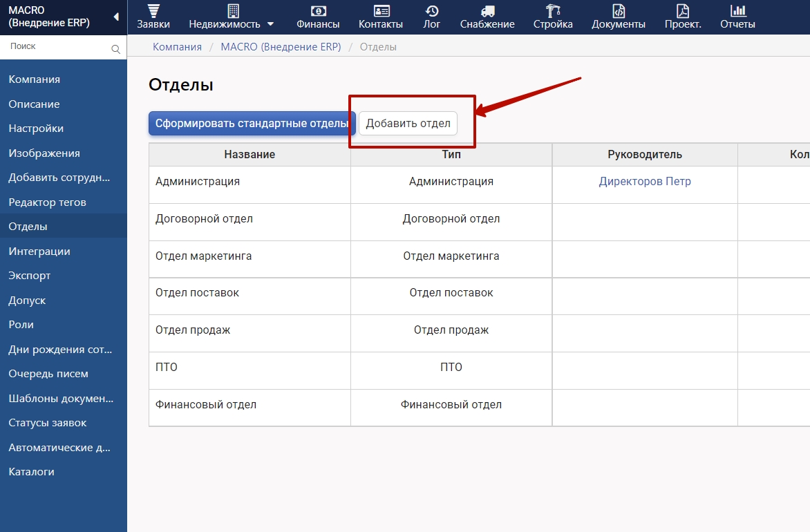Click the search magnifier icon
The width and height of the screenshot is (810, 532).
[115, 49]
